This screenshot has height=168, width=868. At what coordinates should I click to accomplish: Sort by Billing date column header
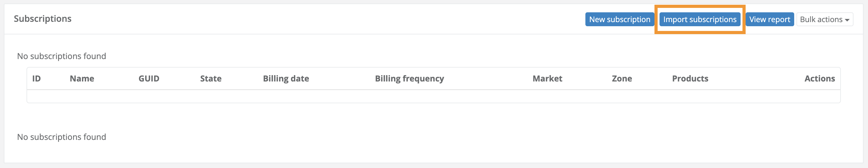point(286,79)
